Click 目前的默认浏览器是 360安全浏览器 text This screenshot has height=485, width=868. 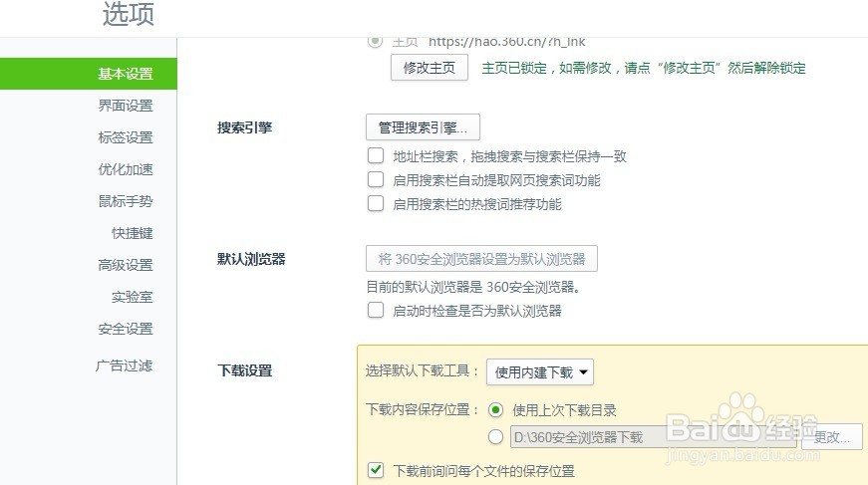pos(473,287)
